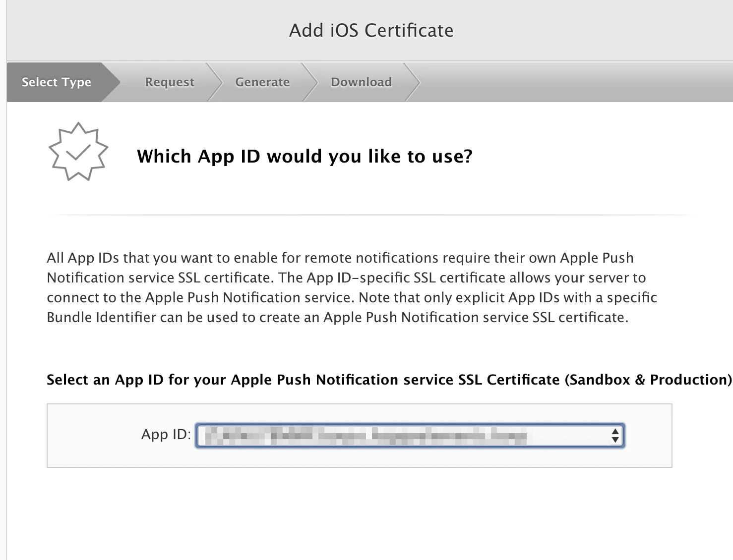
Task: Click the certificate checkmark badge icon
Action: (x=78, y=152)
